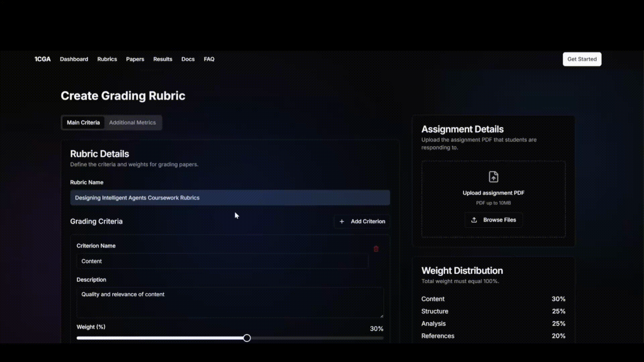Viewport: 644px width, 362px height.
Task: Open the Papers section
Action: coord(135,59)
